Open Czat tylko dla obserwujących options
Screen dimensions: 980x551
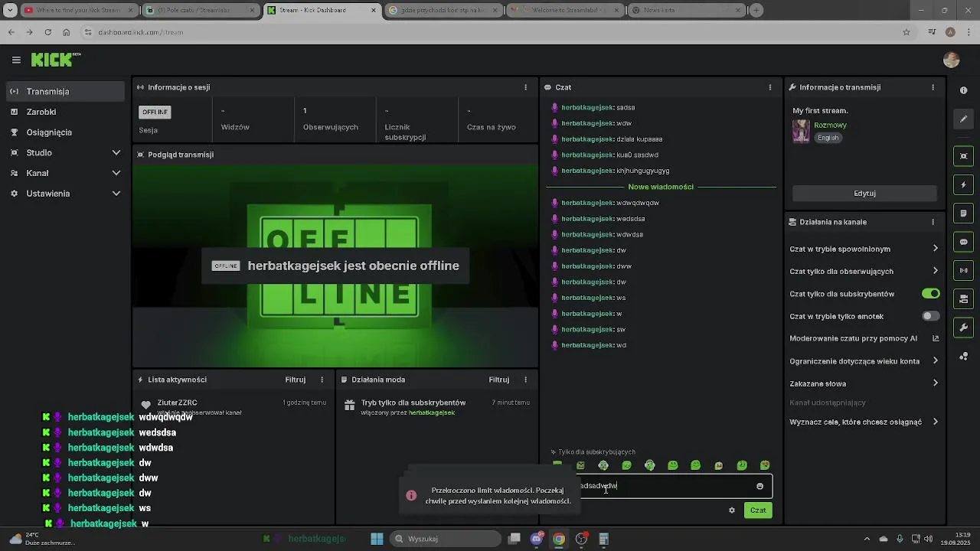click(864, 271)
